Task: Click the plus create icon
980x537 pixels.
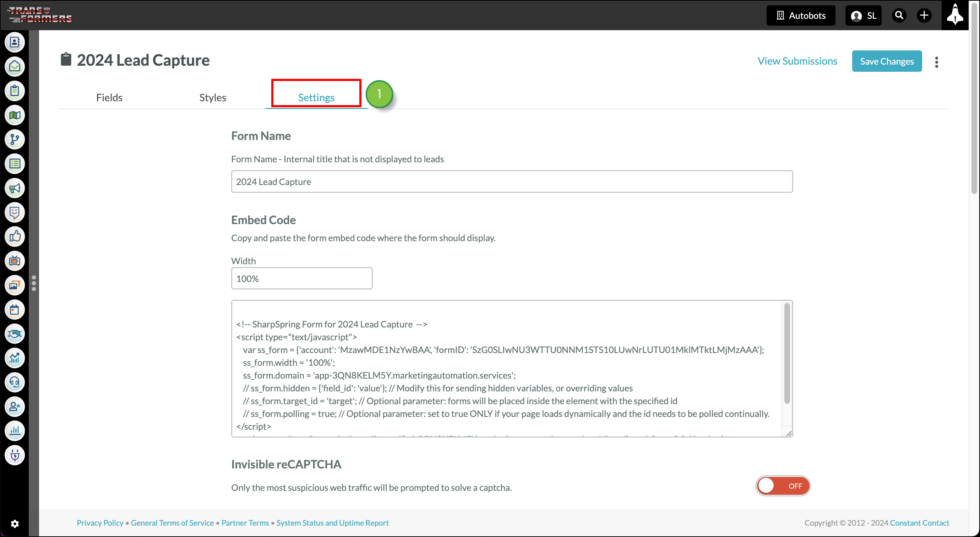Action: 924,16
